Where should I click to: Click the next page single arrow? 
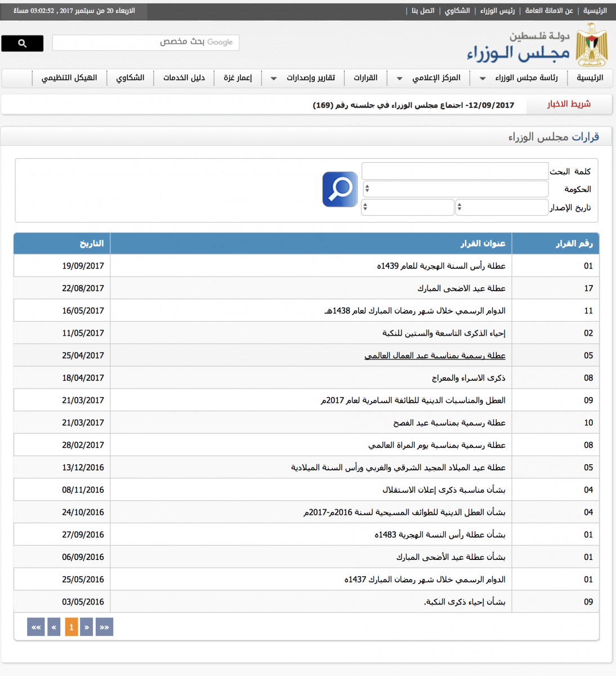point(54,627)
